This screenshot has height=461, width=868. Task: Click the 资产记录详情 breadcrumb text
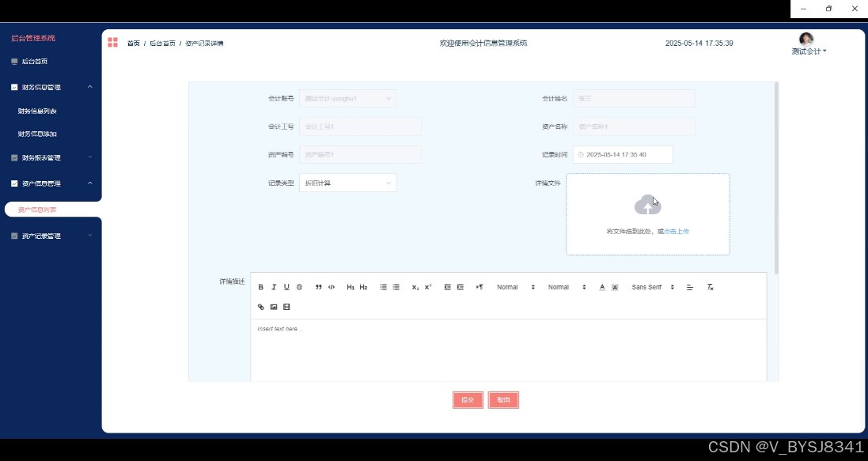coord(204,43)
